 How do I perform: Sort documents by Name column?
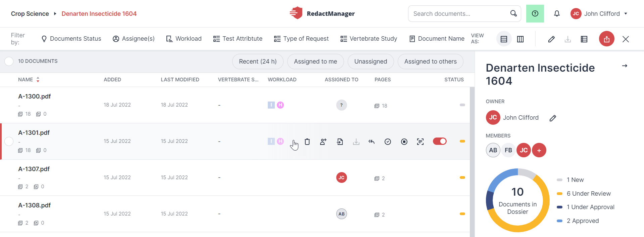(29, 80)
